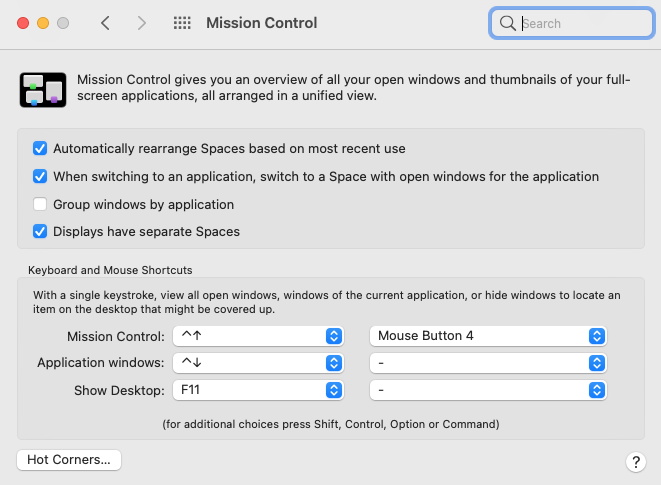Open Mouse Button 4 shortcut dropdown
The height and width of the screenshot is (485, 661).
coord(488,336)
